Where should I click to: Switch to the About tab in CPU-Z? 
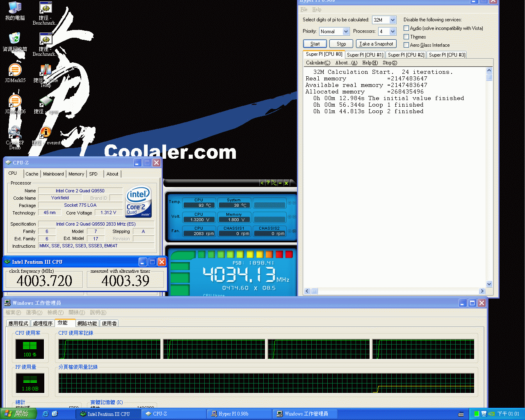coord(112,174)
